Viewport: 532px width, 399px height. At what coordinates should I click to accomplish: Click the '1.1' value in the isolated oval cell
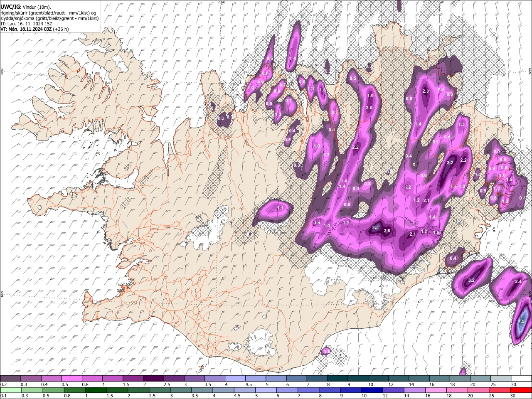(x=280, y=208)
